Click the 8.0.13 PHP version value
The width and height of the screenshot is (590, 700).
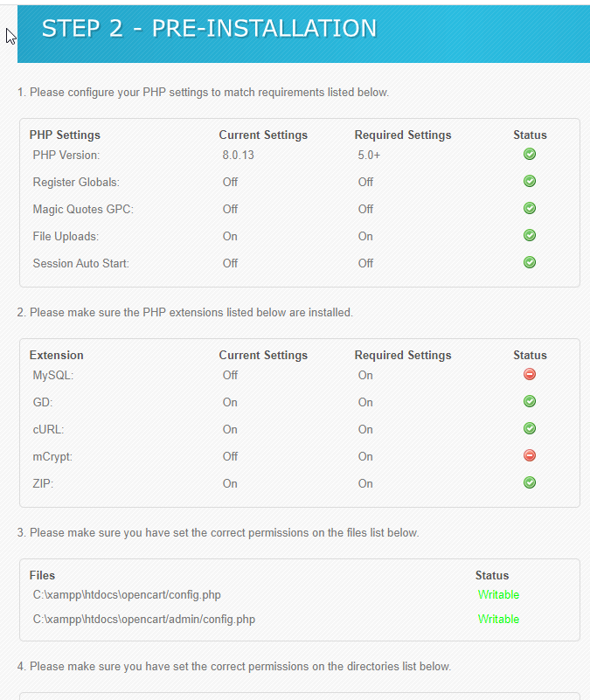pos(238,155)
